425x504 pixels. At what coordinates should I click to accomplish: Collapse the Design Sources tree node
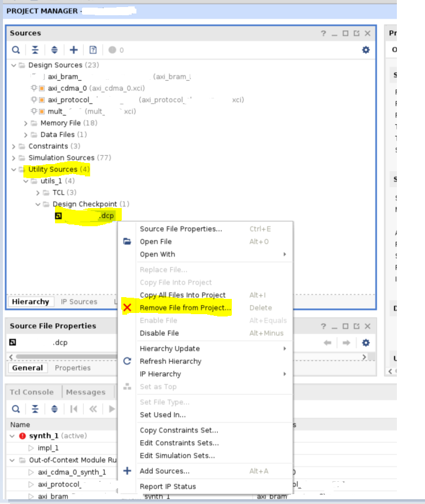13,65
